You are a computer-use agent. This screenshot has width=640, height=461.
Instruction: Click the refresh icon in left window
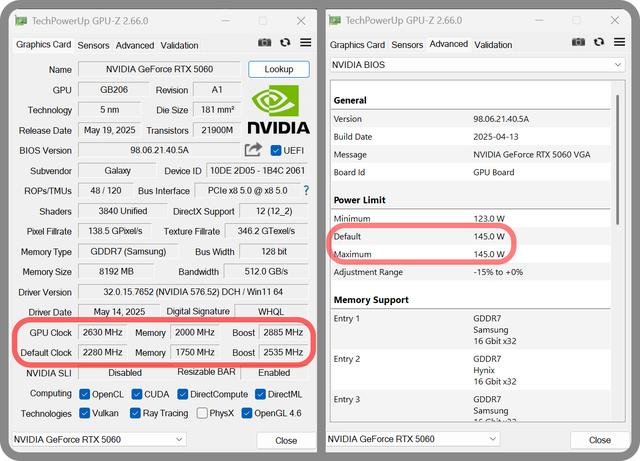pos(285,42)
